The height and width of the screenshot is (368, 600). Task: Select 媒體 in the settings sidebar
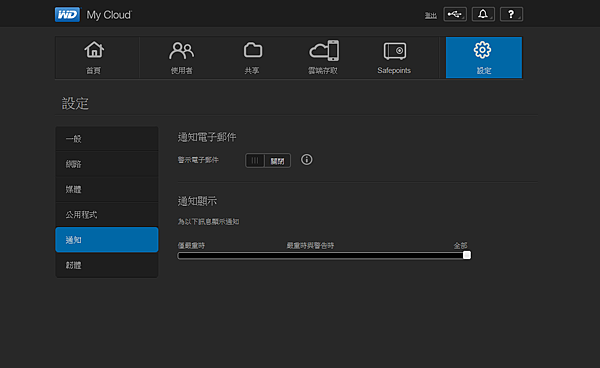[107, 189]
